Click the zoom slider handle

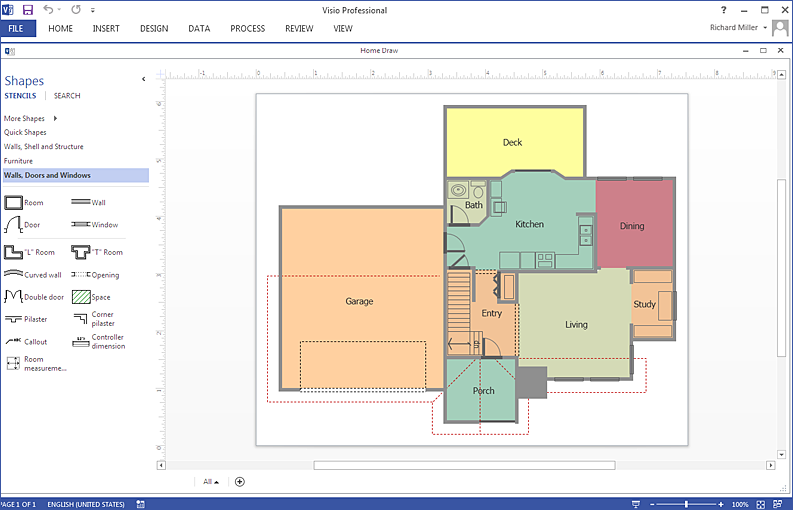tap(686, 504)
